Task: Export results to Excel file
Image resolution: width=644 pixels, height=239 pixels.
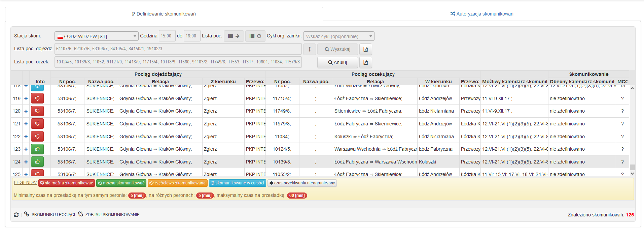Action: (x=365, y=49)
